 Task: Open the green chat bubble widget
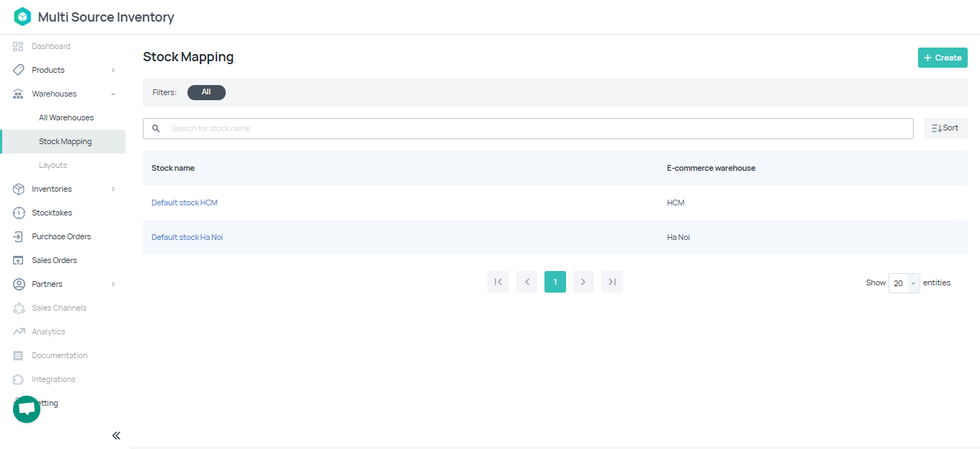tap(27, 409)
